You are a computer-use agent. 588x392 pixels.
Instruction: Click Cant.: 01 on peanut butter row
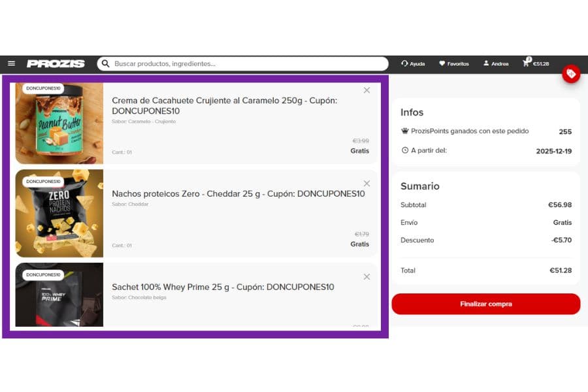[122, 152]
